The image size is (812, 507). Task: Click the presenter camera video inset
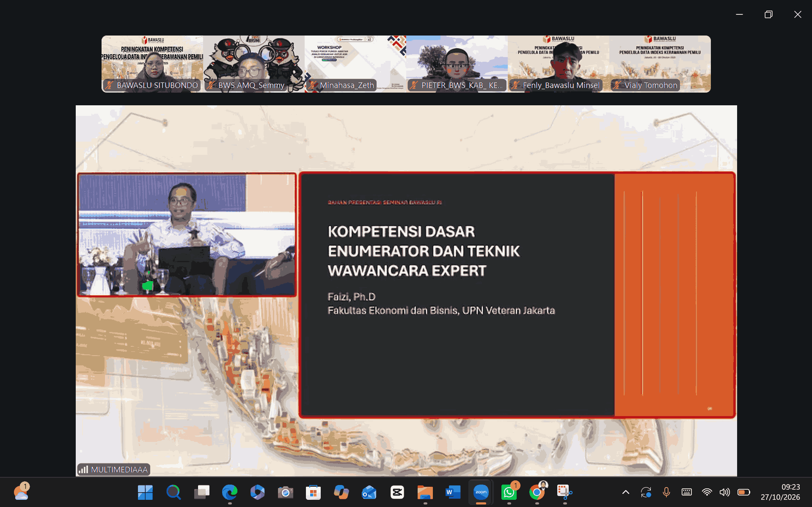pyautogui.click(x=187, y=235)
